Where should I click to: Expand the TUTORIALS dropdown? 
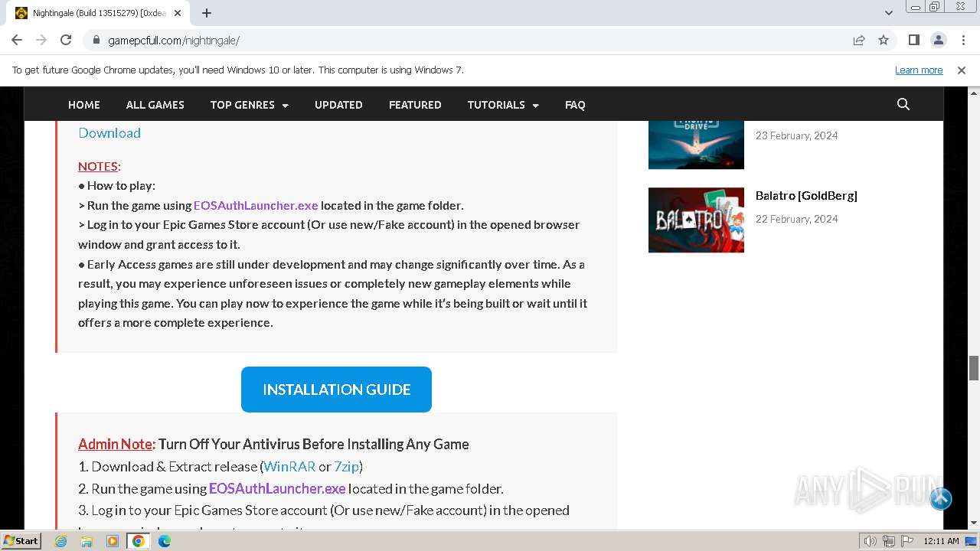tap(503, 105)
